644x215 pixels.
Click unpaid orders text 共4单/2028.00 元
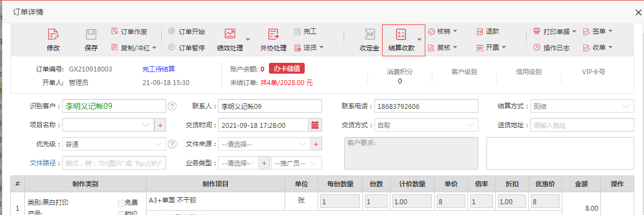coord(286,83)
